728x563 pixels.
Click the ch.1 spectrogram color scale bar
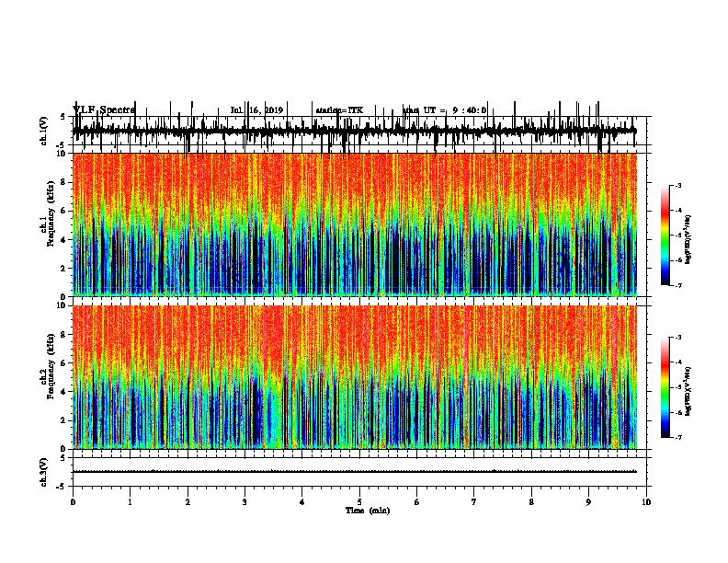coord(665,236)
